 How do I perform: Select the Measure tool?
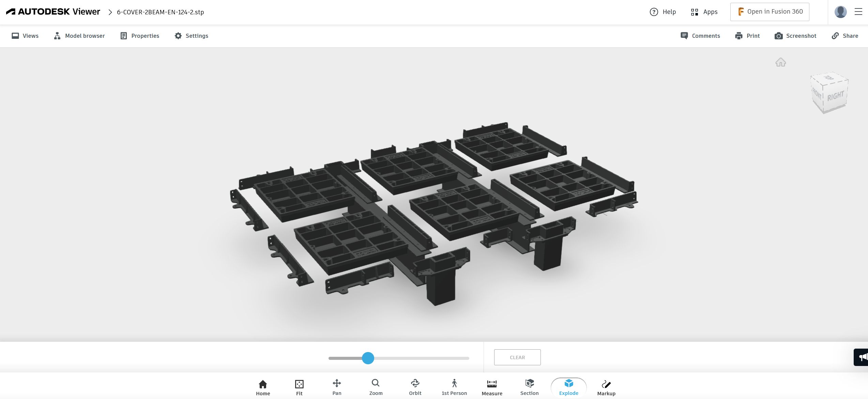(492, 387)
